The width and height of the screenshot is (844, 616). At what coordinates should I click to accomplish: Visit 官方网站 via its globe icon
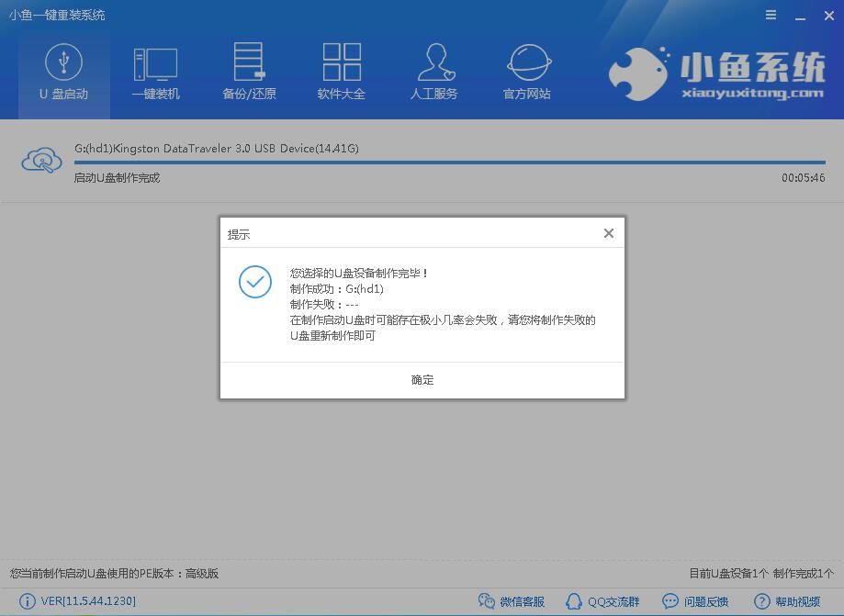(x=526, y=72)
